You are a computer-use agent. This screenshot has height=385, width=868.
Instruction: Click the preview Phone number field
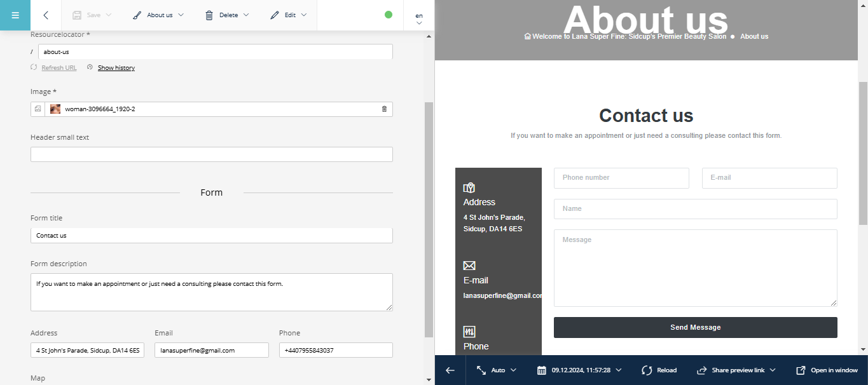point(621,178)
